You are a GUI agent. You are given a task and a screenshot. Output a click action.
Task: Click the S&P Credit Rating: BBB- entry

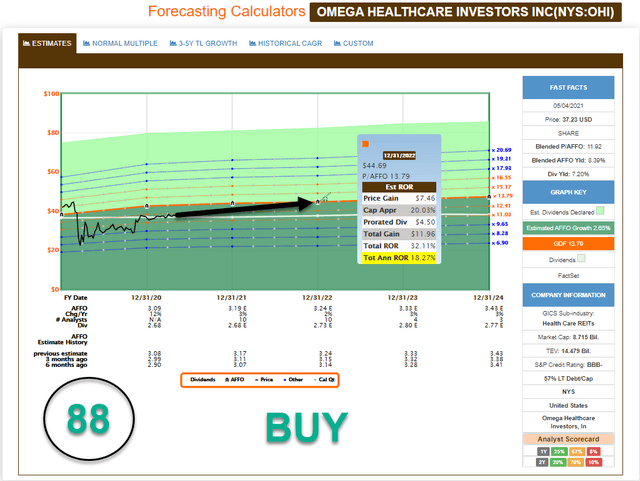(x=568, y=365)
